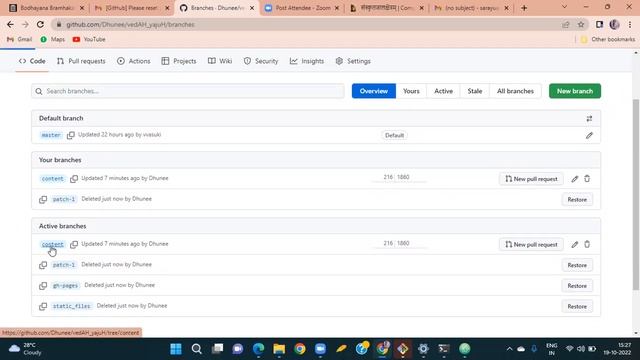Open the share page icon in address bar

pyautogui.click(x=565, y=25)
